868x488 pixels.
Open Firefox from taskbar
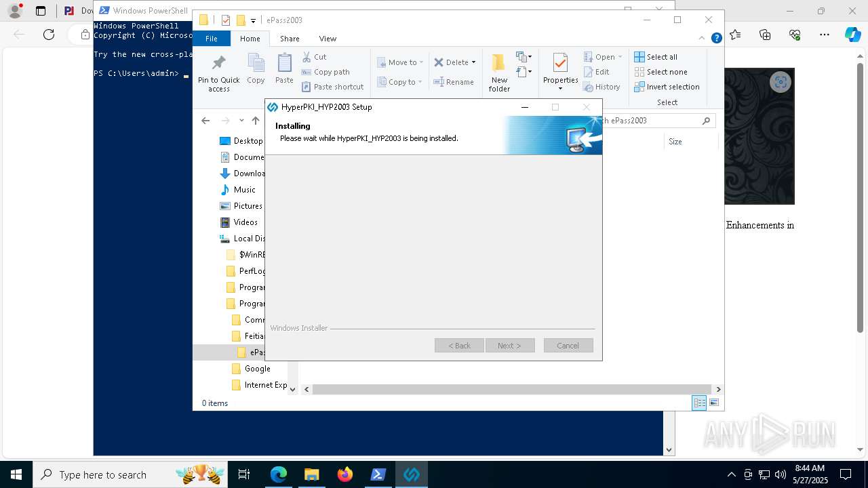345,474
